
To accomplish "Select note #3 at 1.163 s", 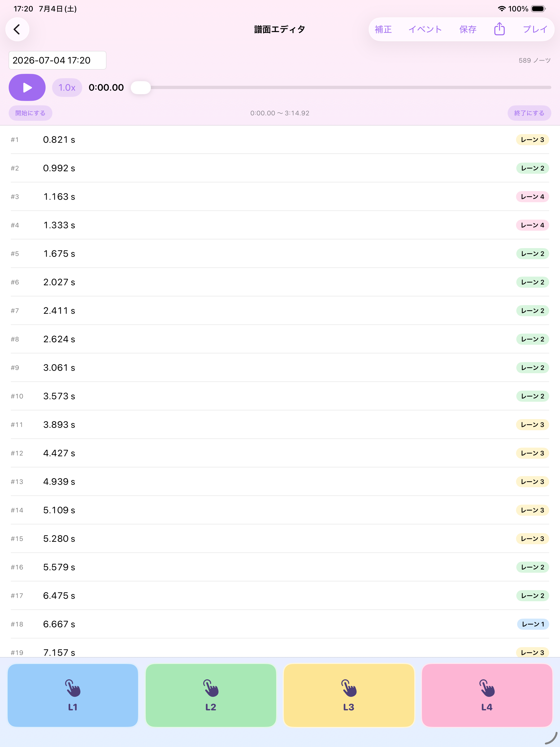I will pos(280,197).
